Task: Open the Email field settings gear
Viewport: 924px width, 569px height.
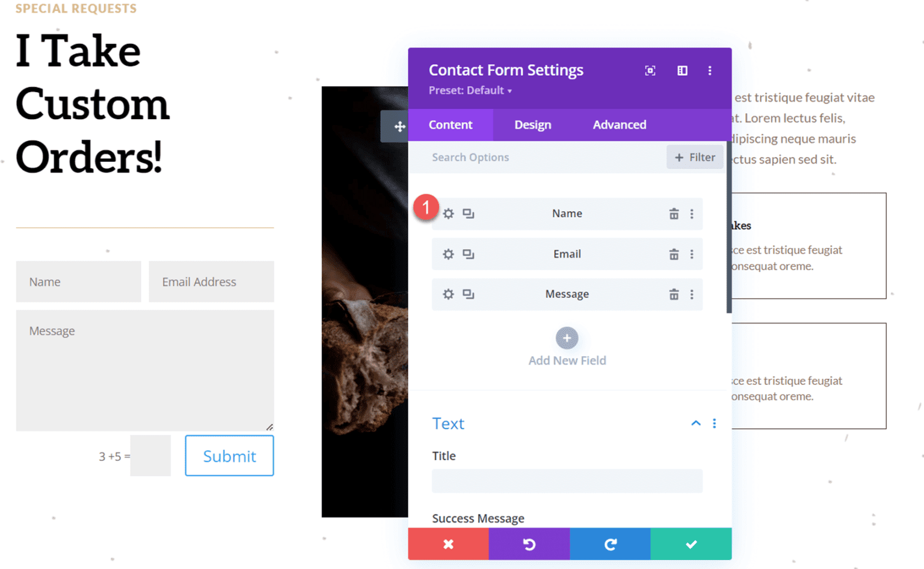Action: pos(448,254)
